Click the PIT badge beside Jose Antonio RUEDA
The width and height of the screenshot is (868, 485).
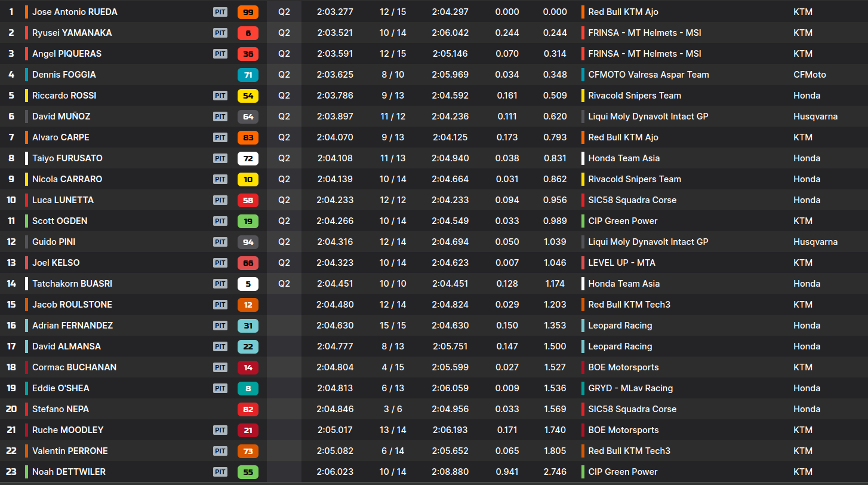point(220,12)
